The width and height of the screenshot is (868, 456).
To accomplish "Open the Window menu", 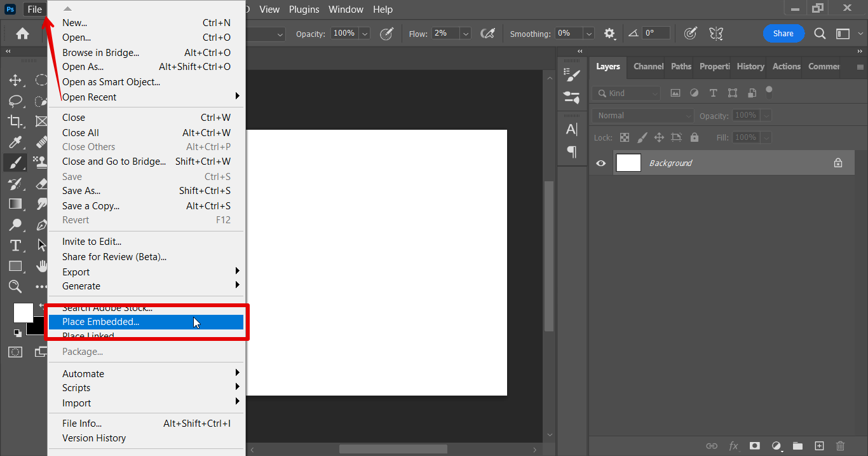I will point(346,9).
